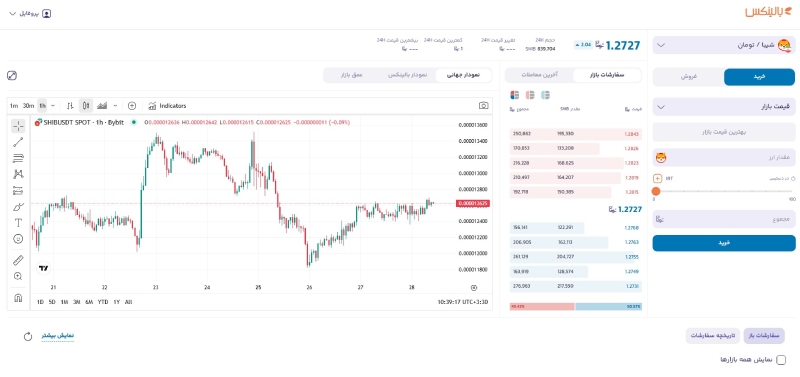This screenshot has width=800, height=377.
Task: Refresh the open orders list
Action: pyautogui.click(x=28, y=336)
